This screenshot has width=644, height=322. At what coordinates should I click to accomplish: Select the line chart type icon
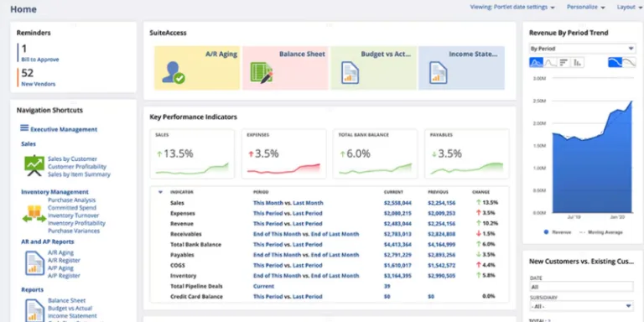550,62
